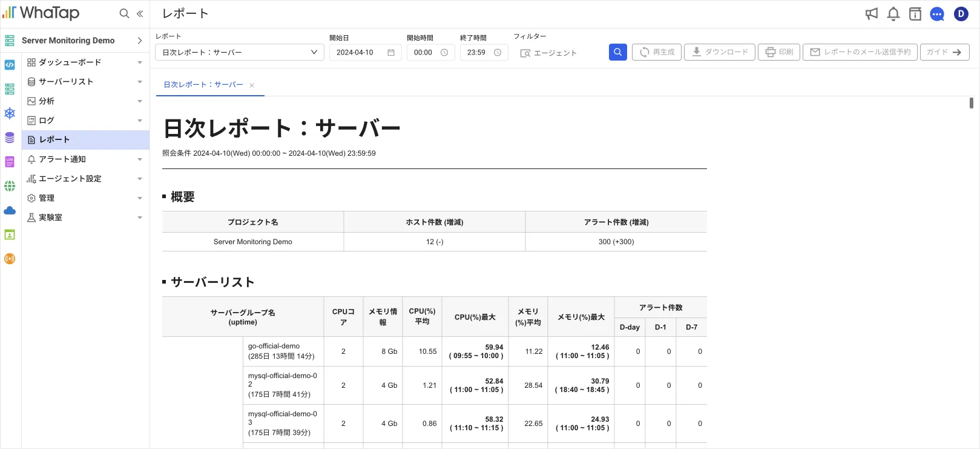Click host count 12 (-) cell

point(435,242)
